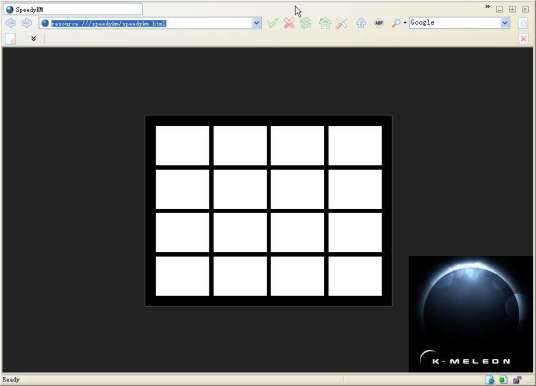Open the bottom-right speed dial tile
Screen dimensions: 536x386
point(355,276)
